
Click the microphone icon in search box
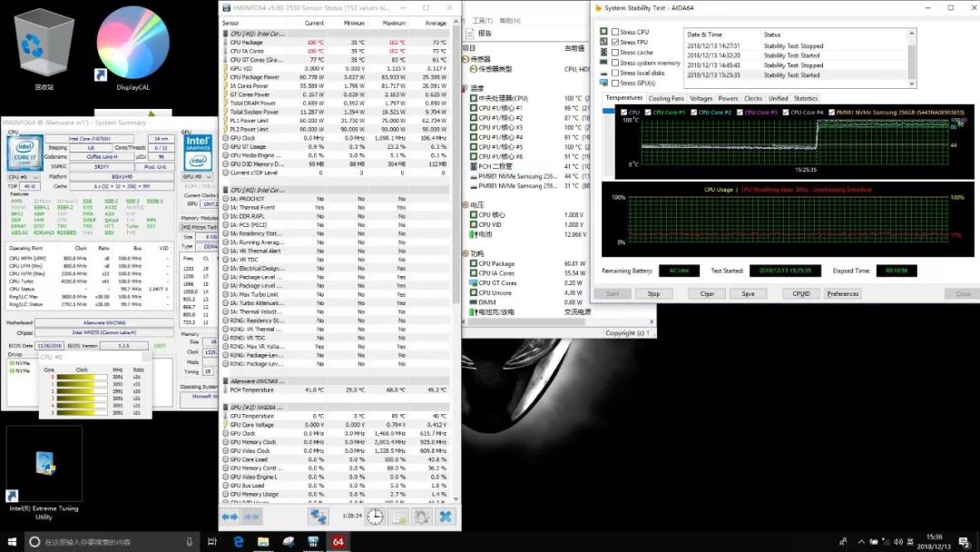tap(190, 542)
